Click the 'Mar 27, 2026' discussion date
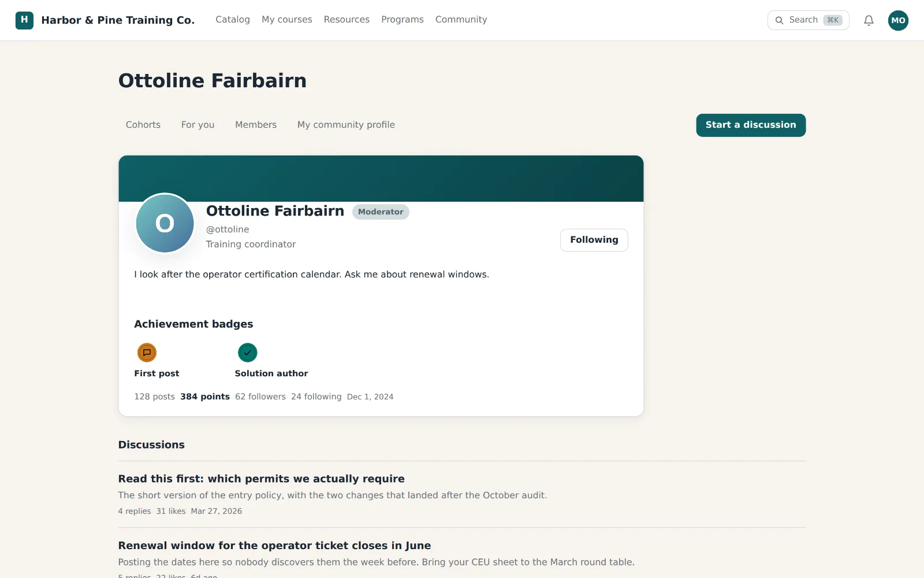Image resolution: width=924 pixels, height=578 pixels. click(217, 512)
